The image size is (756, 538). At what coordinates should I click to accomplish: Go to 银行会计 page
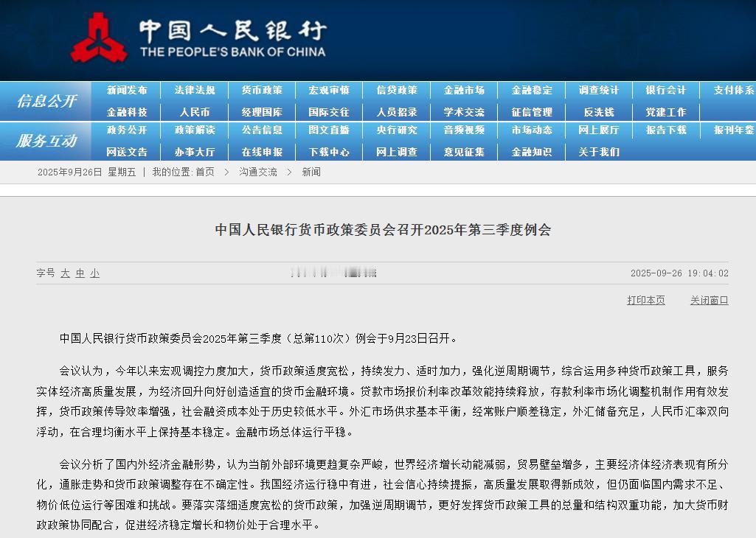pos(666,90)
